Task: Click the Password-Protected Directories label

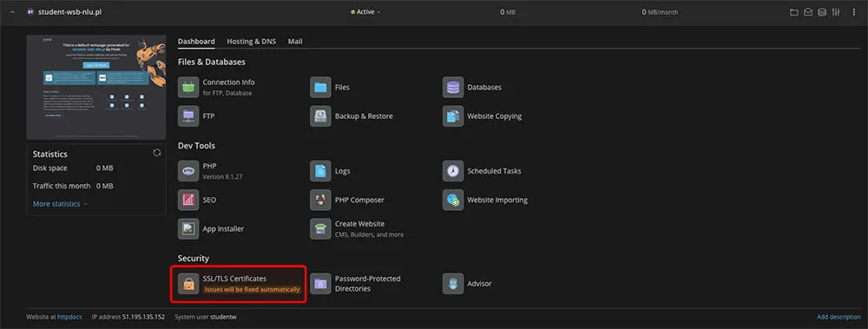Action: pos(367,284)
